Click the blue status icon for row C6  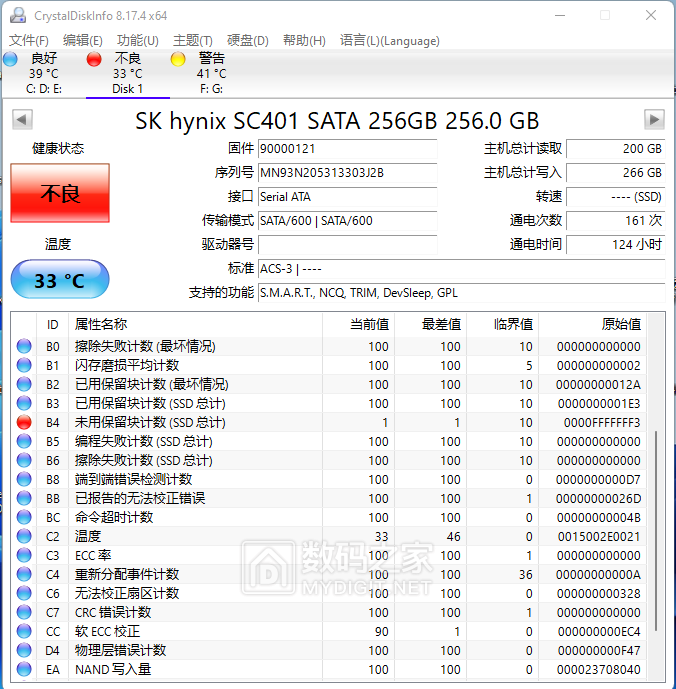tap(24, 593)
